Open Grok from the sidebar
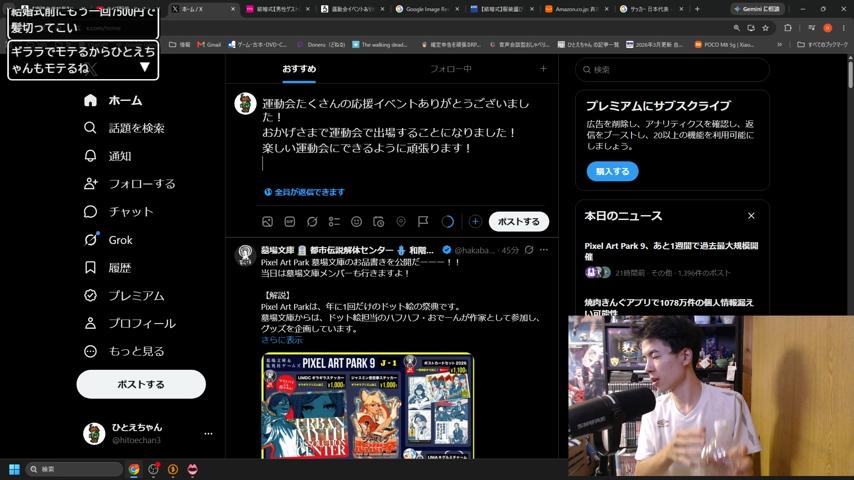The height and width of the screenshot is (480, 854). (108, 240)
